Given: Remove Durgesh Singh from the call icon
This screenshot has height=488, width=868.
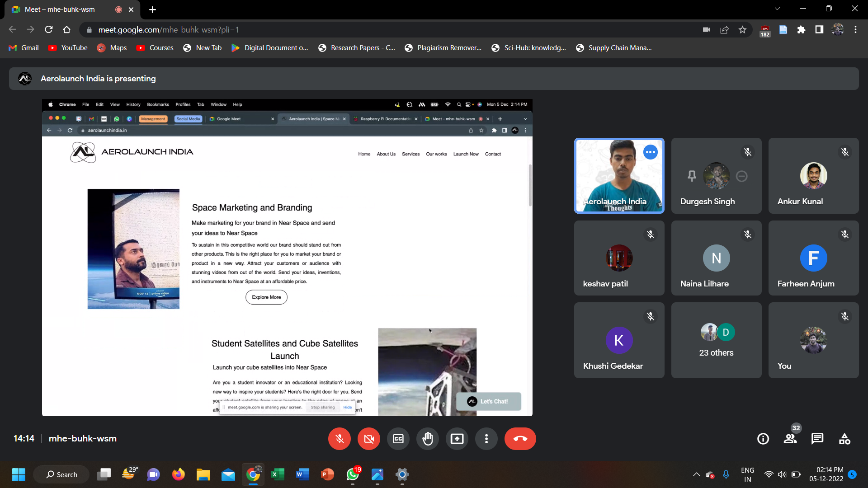Looking at the screenshot, I should click(x=741, y=176).
